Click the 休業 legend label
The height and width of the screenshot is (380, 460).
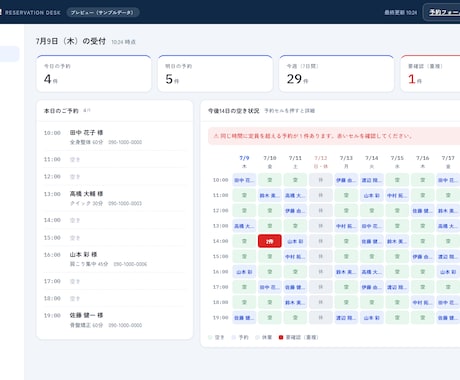tap(267, 337)
